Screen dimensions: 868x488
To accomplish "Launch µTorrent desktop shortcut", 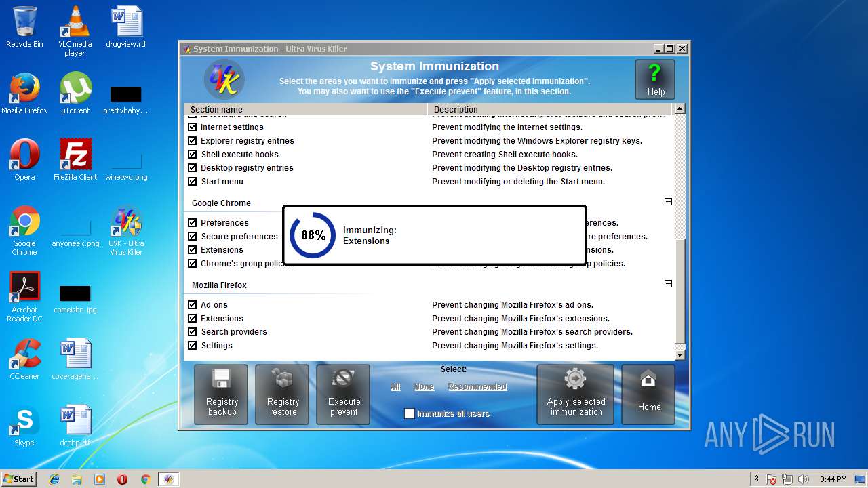I will pyautogui.click(x=75, y=94).
